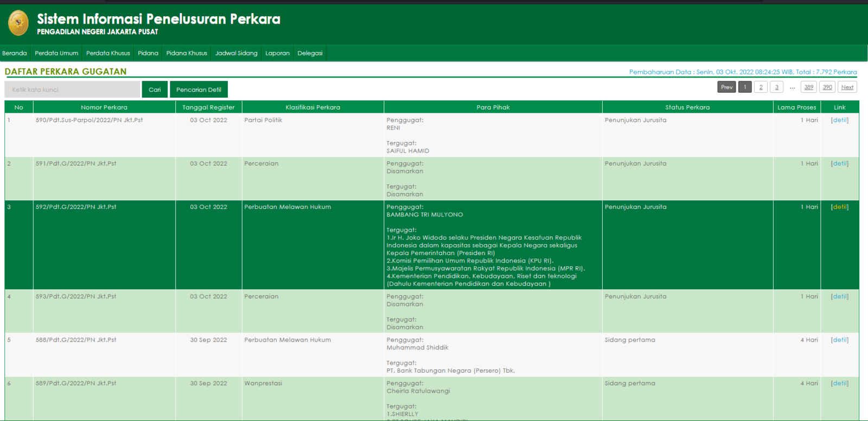868x421 pixels.
Task: Open the Perdata Umum menu
Action: pyautogui.click(x=56, y=53)
